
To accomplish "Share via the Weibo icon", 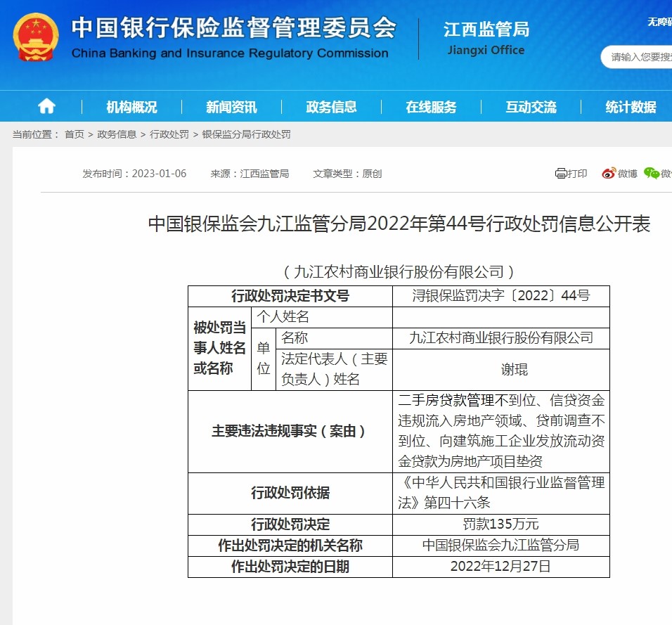I will coord(609,174).
